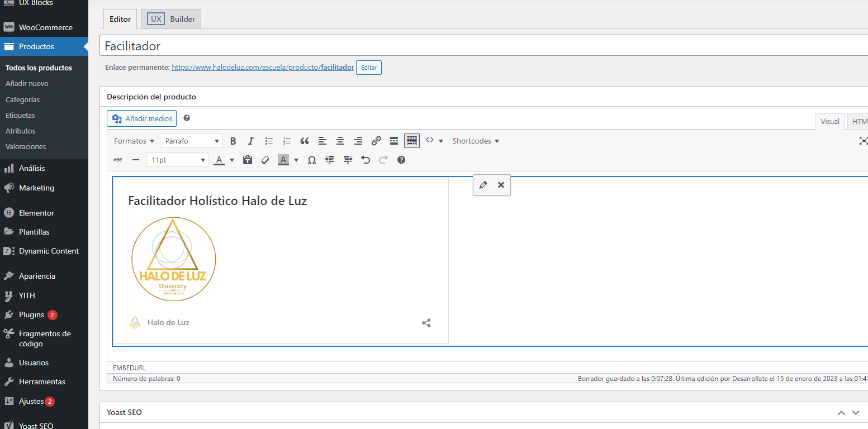Open the Formatos dropdown menu
This screenshot has height=429, width=868.
point(134,141)
